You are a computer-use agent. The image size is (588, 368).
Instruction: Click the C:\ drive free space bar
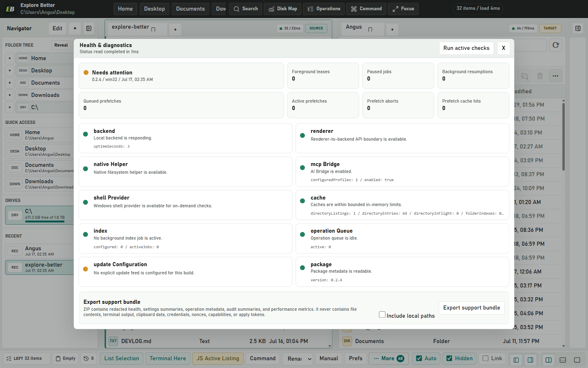45,222
